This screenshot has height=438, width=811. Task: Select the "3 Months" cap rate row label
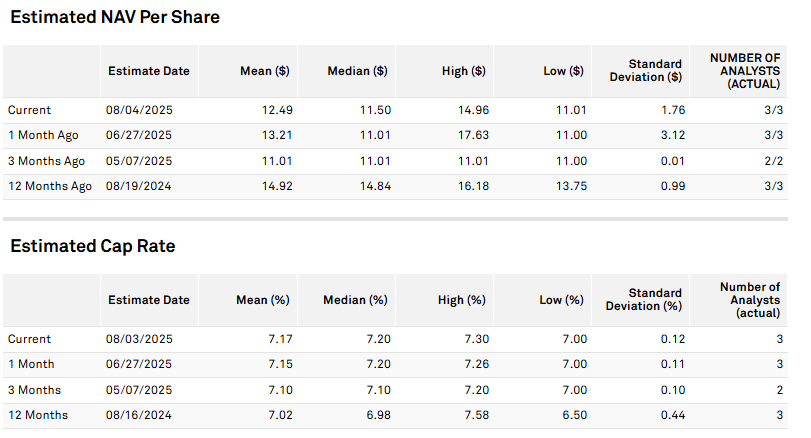pyautogui.click(x=34, y=390)
